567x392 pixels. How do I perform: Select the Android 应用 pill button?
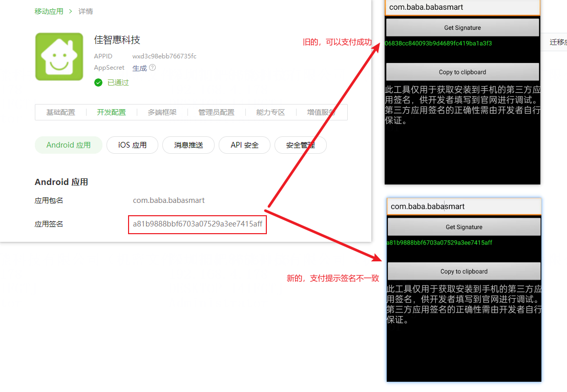click(x=68, y=145)
